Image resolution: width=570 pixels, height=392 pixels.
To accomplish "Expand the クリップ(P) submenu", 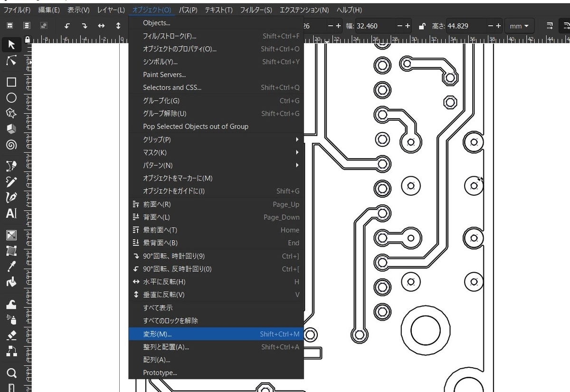I will 216,140.
